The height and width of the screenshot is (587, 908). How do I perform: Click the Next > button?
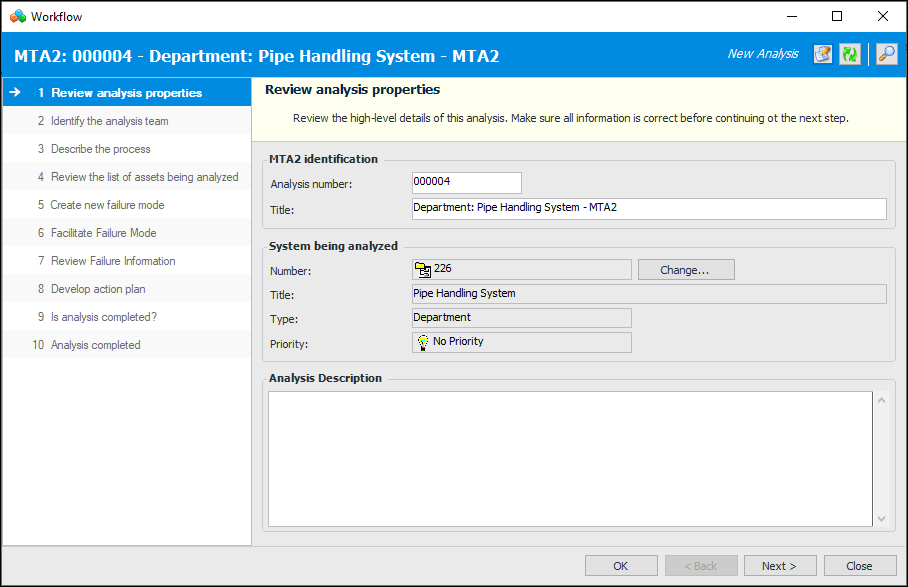click(x=779, y=566)
